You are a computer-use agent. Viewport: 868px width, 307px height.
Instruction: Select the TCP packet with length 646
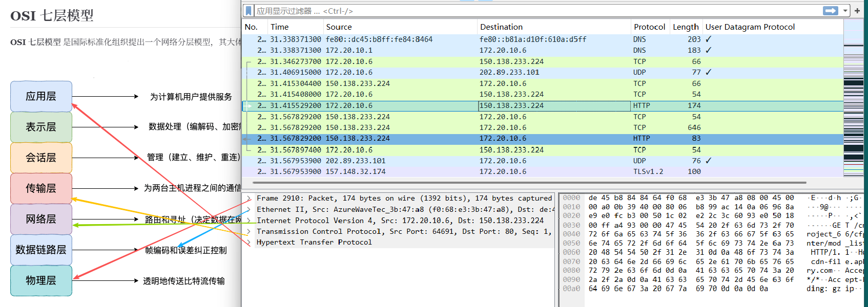[x=543, y=127]
